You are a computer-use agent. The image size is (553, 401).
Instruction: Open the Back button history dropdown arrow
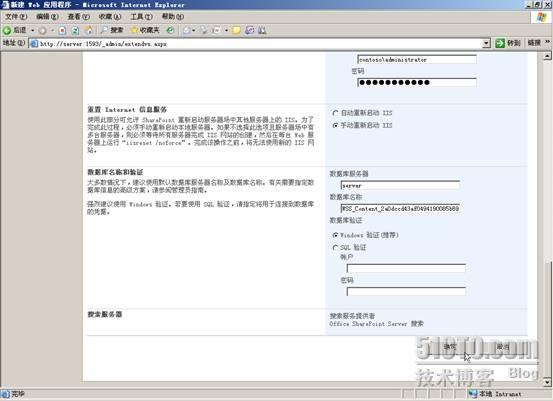click(x=32, y=31)
